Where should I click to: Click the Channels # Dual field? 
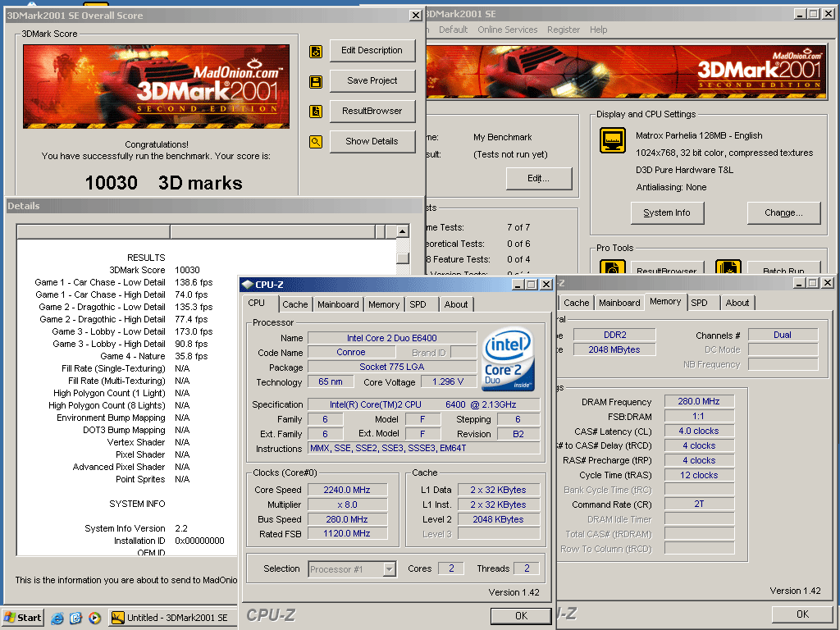(x=782, y=335)
